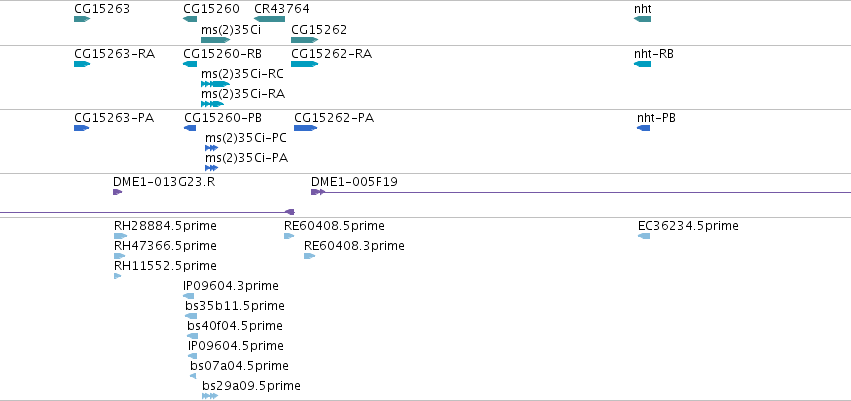This screenshot has height=401, width=851.
Task: Click the ms(2)35Ci-RC transcript glyph
Action: click(215, 84)
